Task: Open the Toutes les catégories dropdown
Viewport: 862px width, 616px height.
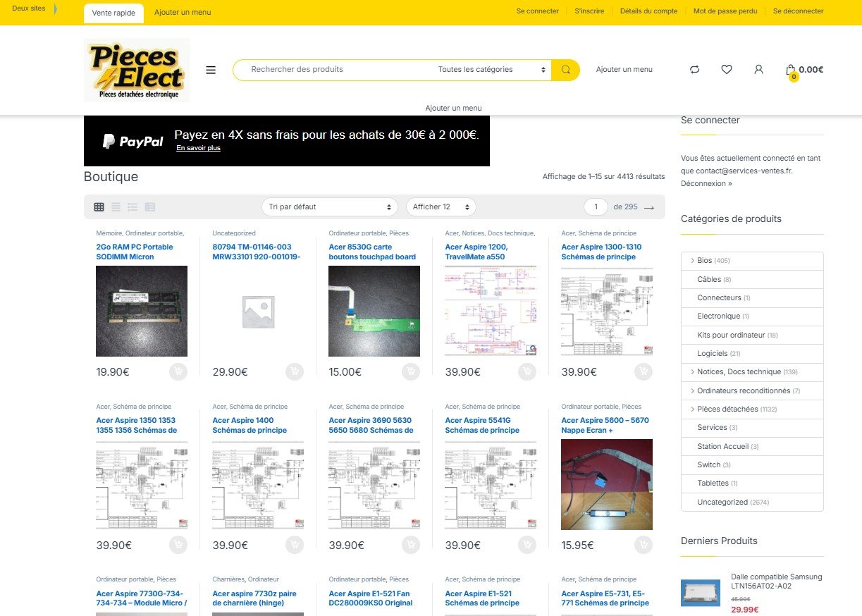Action: 492,70
